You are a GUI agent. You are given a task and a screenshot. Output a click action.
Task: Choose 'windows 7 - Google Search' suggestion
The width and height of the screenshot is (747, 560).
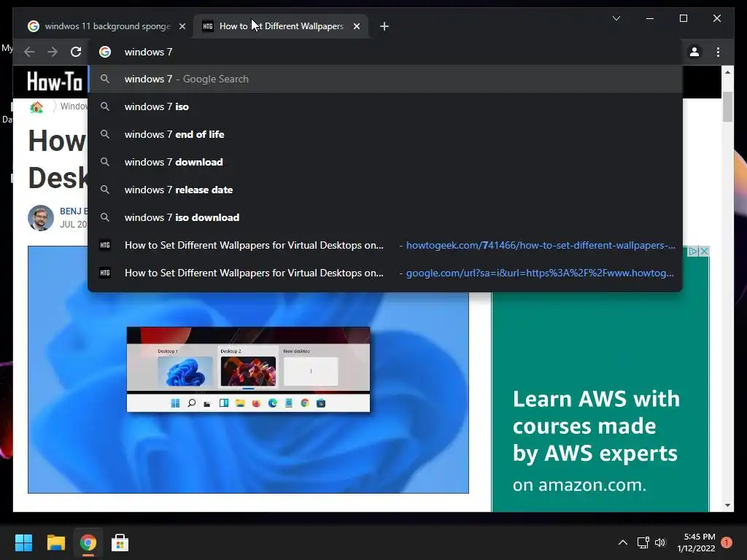tap(385, 79)
